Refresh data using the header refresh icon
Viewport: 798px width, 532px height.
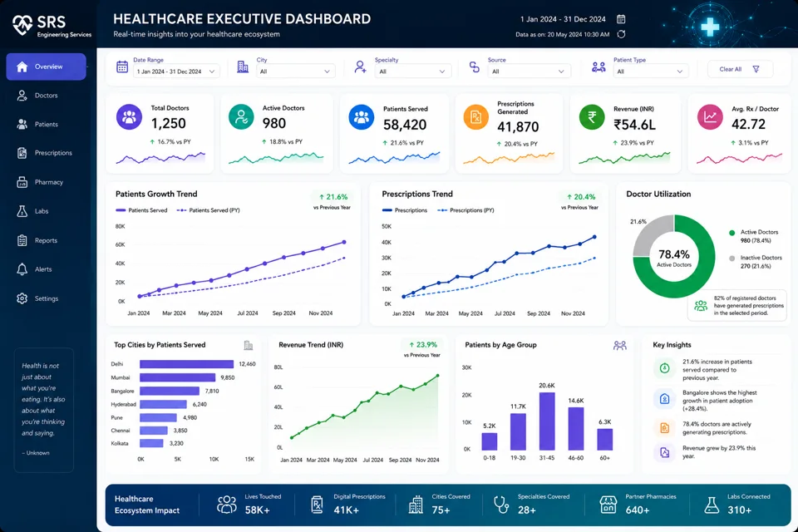[x=621, y=34]
